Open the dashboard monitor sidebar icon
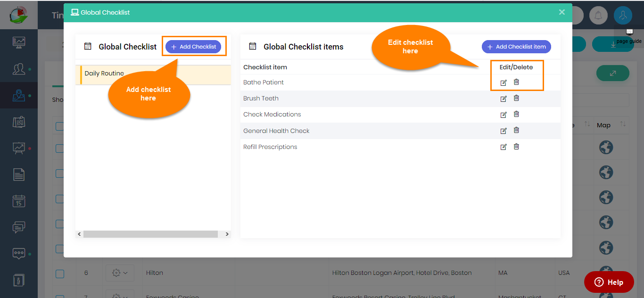The image size is (644, 298). pos(19,42)
